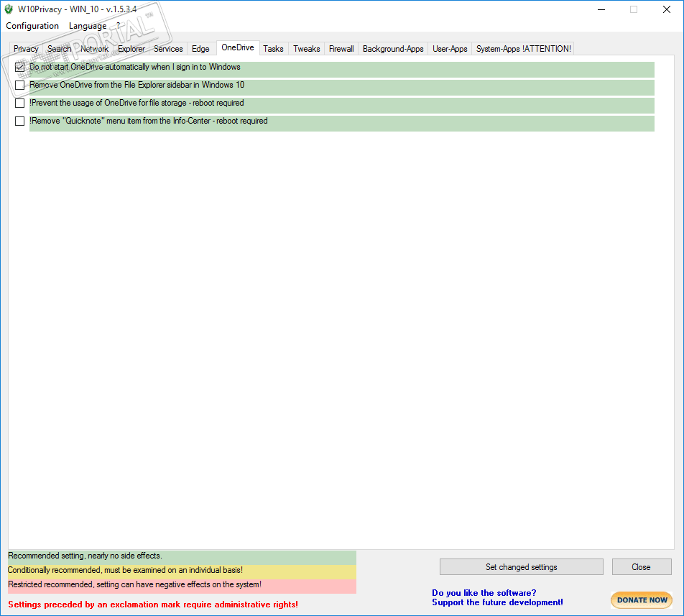Click the W10Privacy shield icon in title bar
The width and height of the screenshot is (684, 616).
click(9, 9)
